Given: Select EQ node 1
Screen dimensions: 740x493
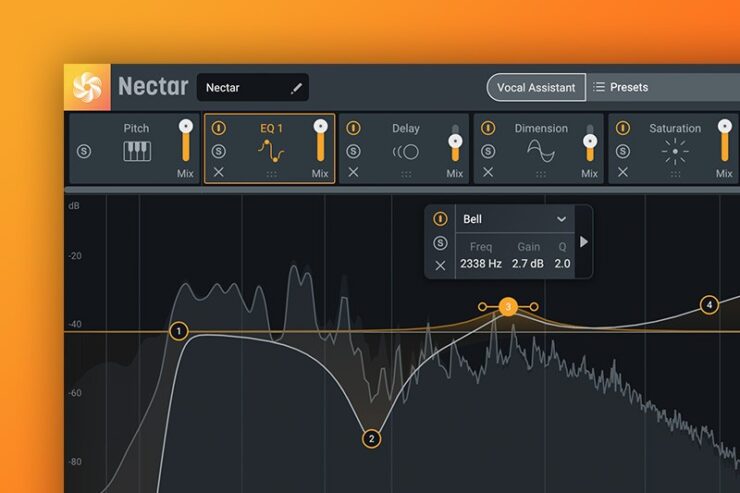Looking at the screenshot, I should tap(179, 331).
